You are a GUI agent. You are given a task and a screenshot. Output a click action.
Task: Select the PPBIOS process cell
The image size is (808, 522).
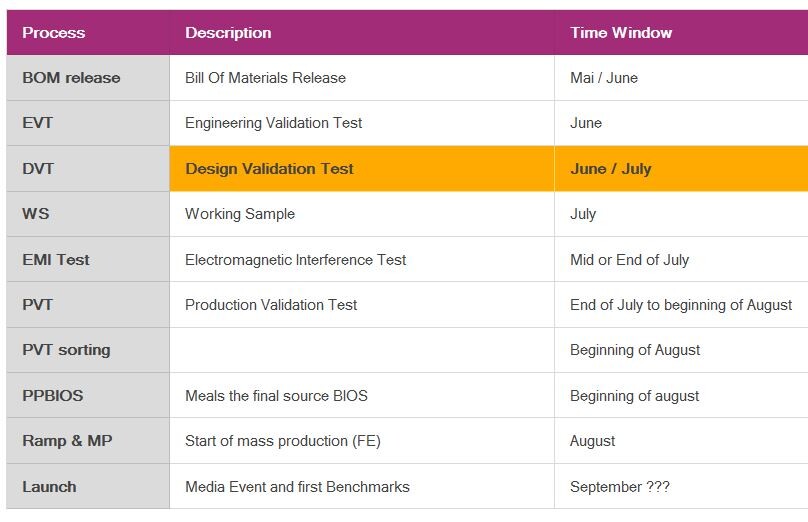[x=88, y=395]
